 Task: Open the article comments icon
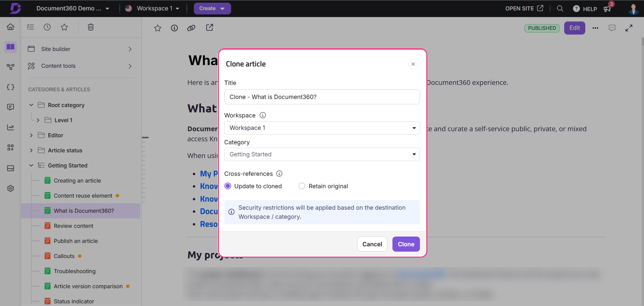612,28
